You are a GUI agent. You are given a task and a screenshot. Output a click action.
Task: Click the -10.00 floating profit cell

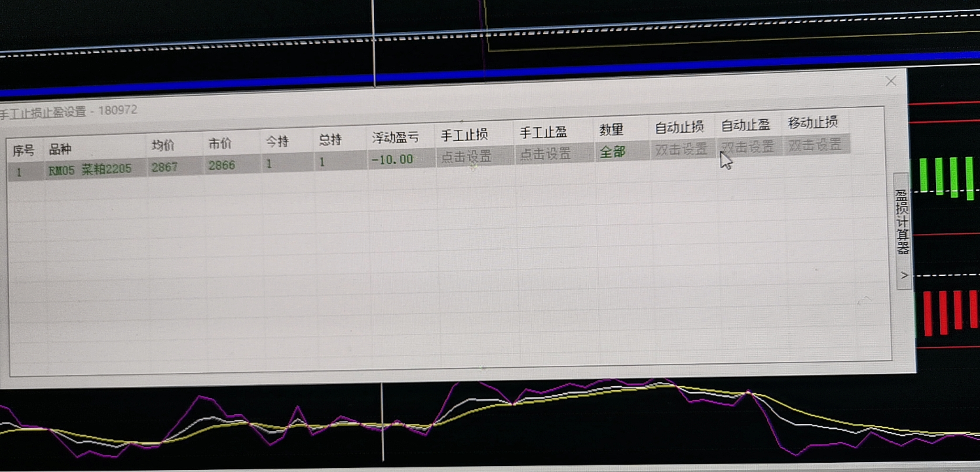pyautogui.click(x=392, y=160)
